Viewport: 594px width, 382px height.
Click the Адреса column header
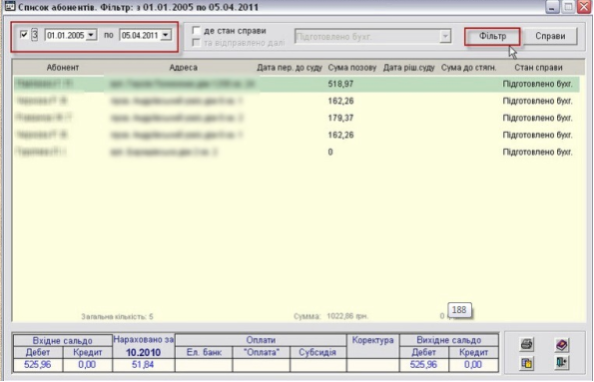pos(183,67)
